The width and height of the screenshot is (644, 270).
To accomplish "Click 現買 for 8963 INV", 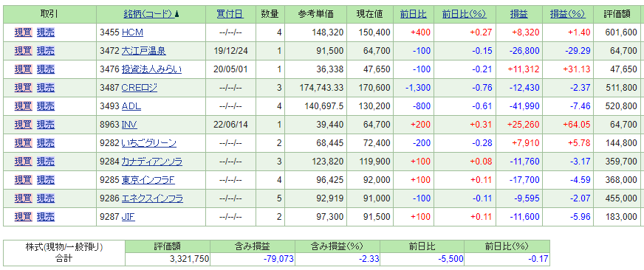I will pyautogui.click(x=23, y=125).
